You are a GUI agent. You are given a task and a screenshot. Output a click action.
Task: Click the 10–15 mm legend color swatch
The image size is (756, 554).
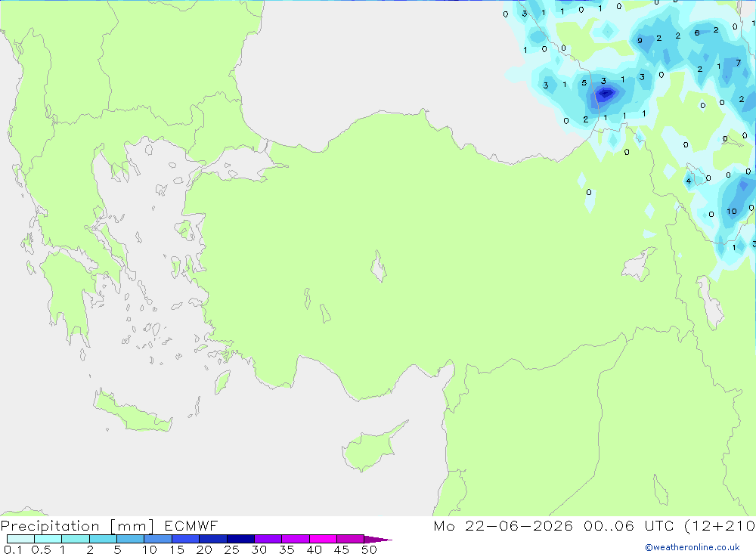pos(158,539)
